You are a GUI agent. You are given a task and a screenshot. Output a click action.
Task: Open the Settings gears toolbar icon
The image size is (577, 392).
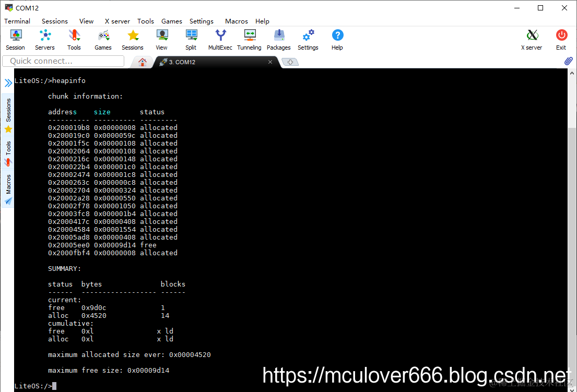(308, 40)
